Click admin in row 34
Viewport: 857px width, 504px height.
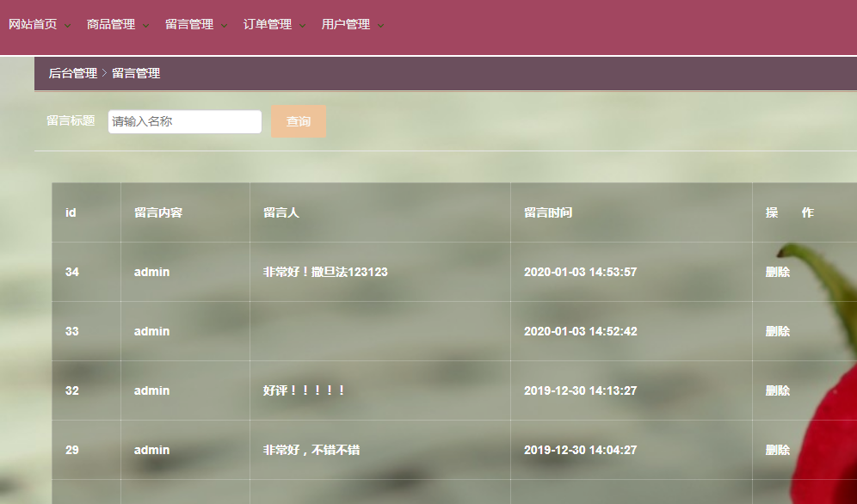[152, 272]
